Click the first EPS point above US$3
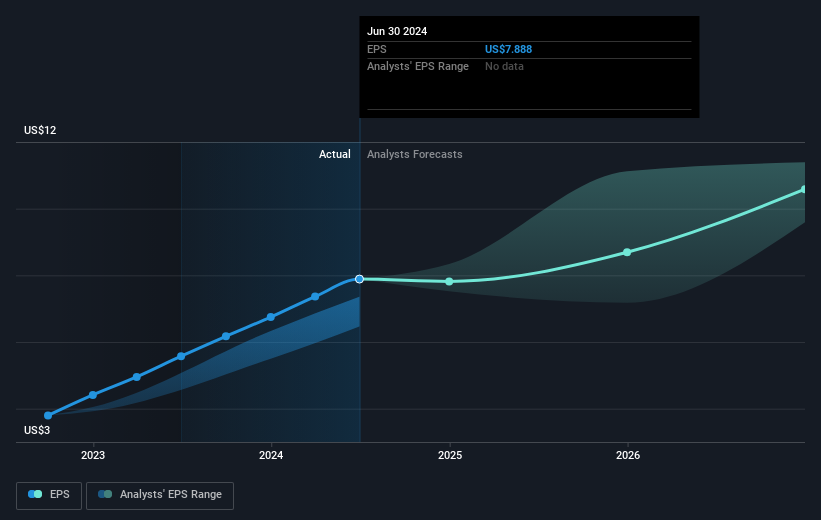The image size is (821, 520). (x=48, y=415)
